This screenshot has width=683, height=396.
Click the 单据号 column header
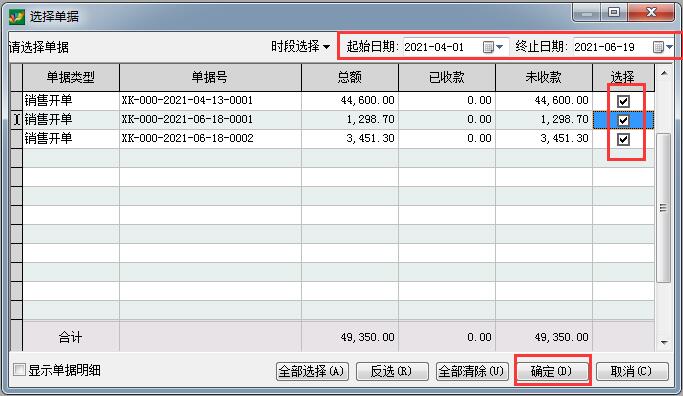point(210,78)
